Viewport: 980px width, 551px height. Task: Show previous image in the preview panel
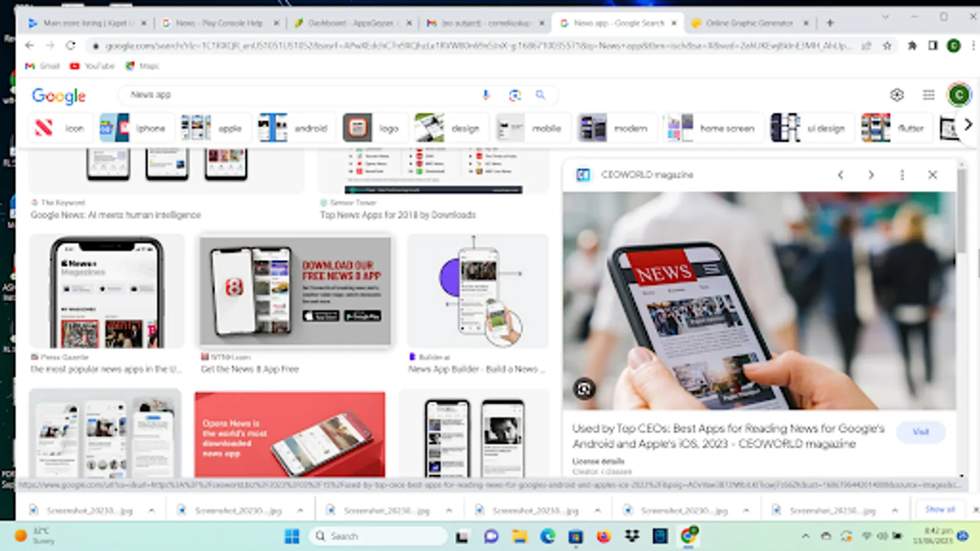[x=841, y=175]
